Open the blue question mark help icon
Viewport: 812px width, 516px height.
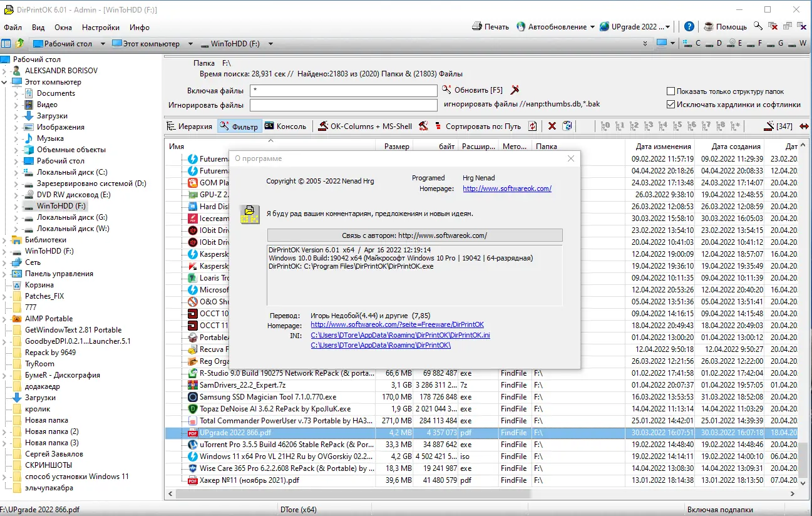689,27
